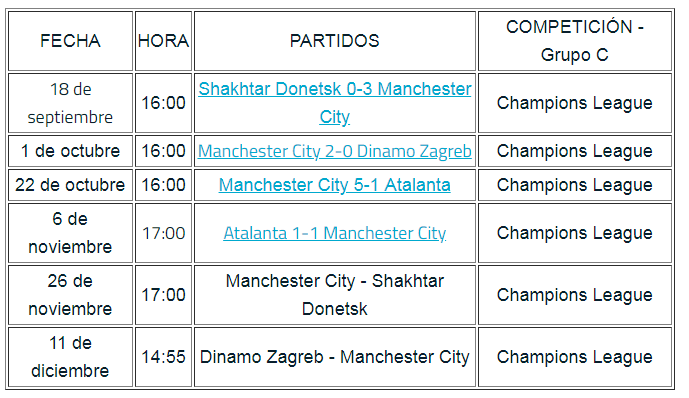Viewport: 689px width, 398px height.
Task: Open Shakhtar Donetsk 0-3 Manchester City link
Action: coord(334,103)
